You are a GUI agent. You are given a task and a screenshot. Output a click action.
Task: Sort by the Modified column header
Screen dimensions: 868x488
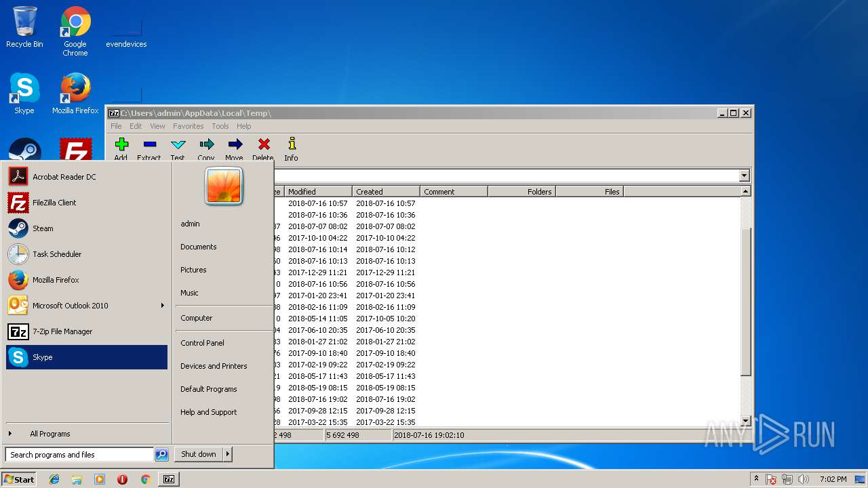[318, 192]
